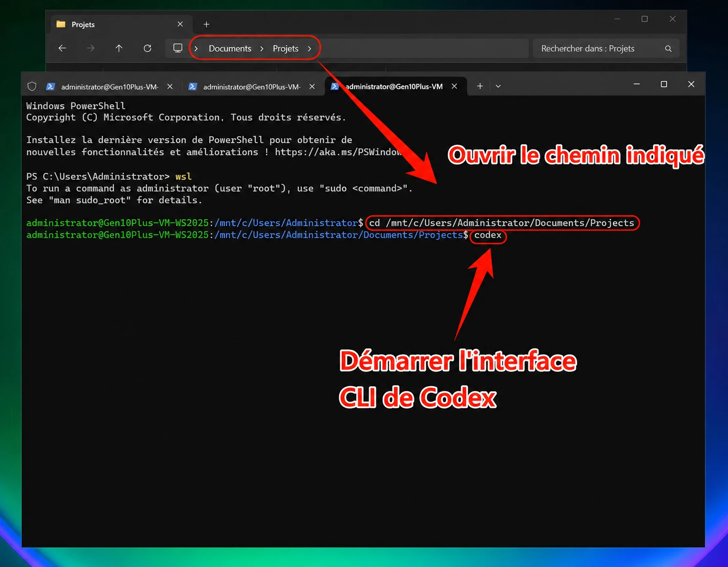Switch to the first terminal tab

[110, 87]
